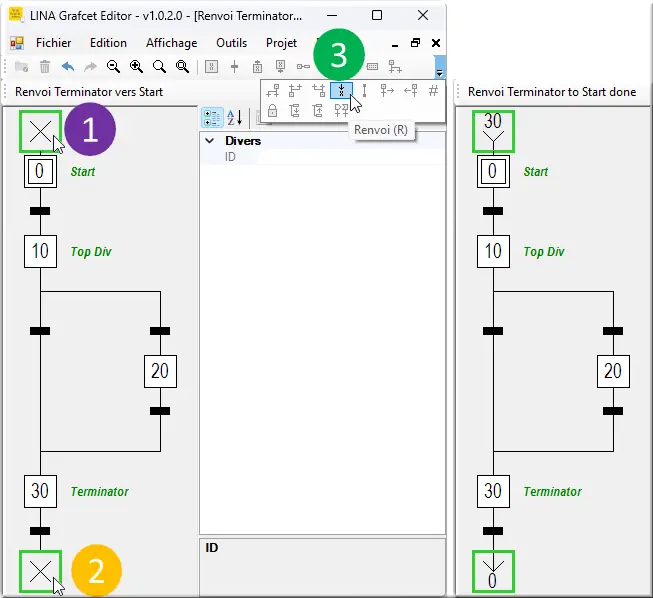653x598 pixels.
Task: Click the keyboard-like icon in the toolbar
Action: click(372, 67)
